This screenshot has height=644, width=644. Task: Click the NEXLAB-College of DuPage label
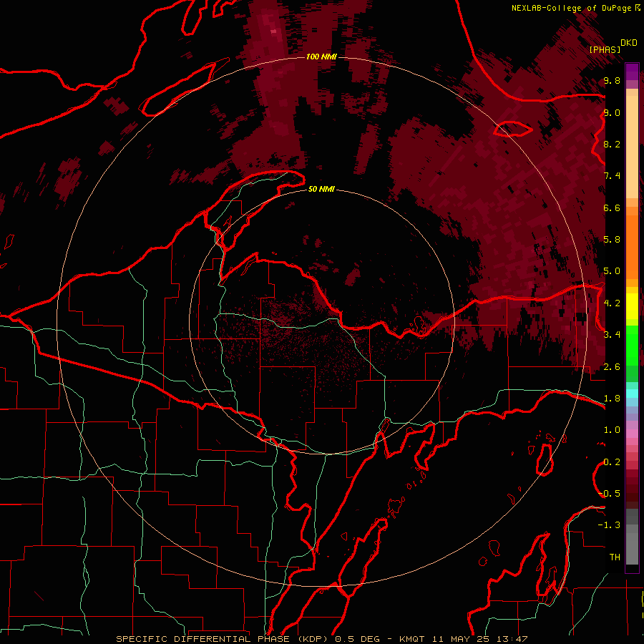pos(571,8)
